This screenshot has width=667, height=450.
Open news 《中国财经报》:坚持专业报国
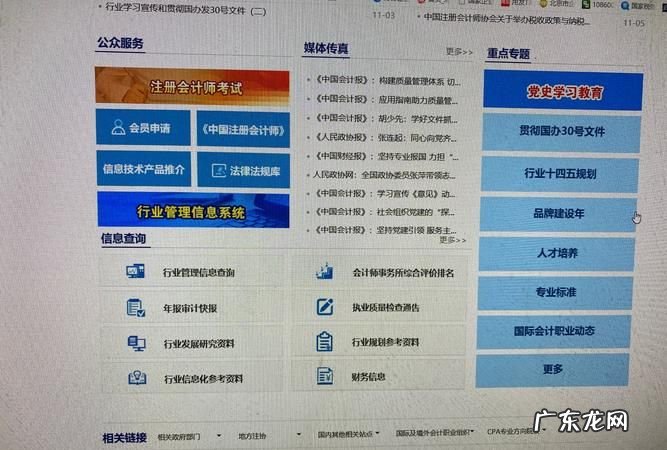(386, 156)
